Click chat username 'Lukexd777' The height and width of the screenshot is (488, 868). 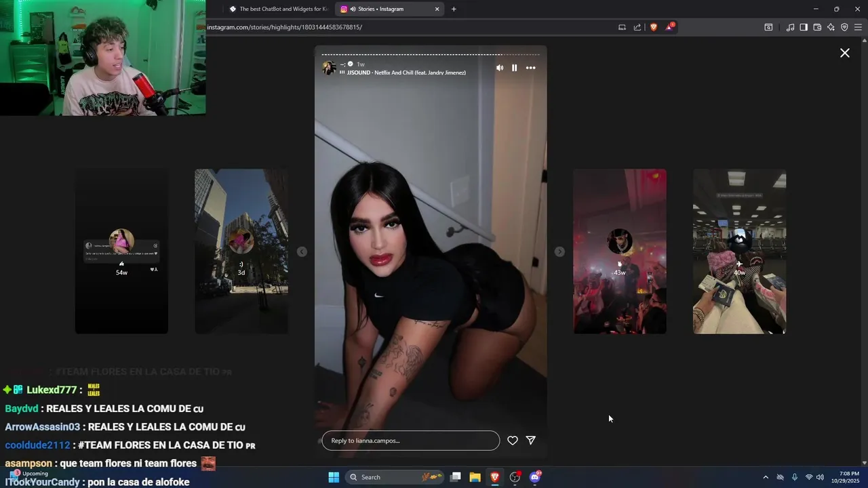[51, 390]
